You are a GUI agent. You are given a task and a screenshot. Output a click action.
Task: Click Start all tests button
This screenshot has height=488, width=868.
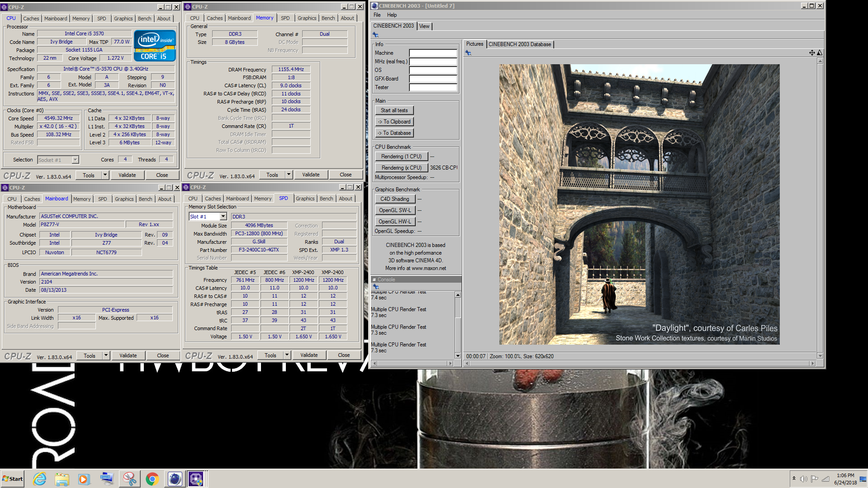tap(394, 110)
